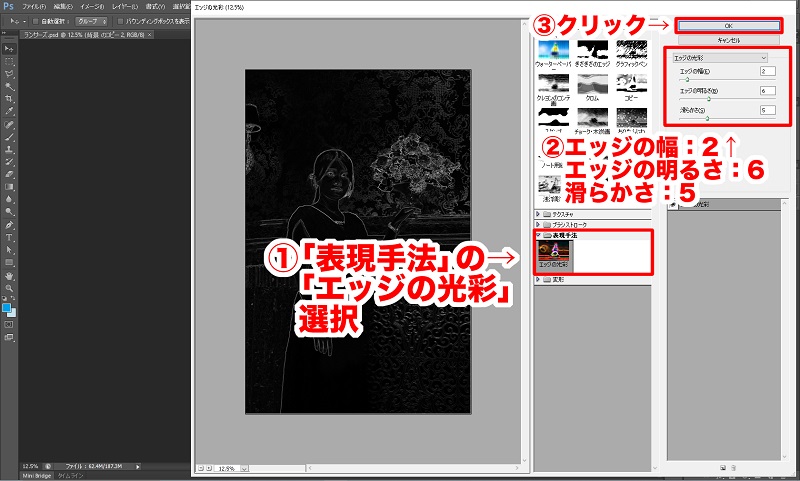
Task: Open the Move tool preset picker arrow
Action: [x=24, y=21]
